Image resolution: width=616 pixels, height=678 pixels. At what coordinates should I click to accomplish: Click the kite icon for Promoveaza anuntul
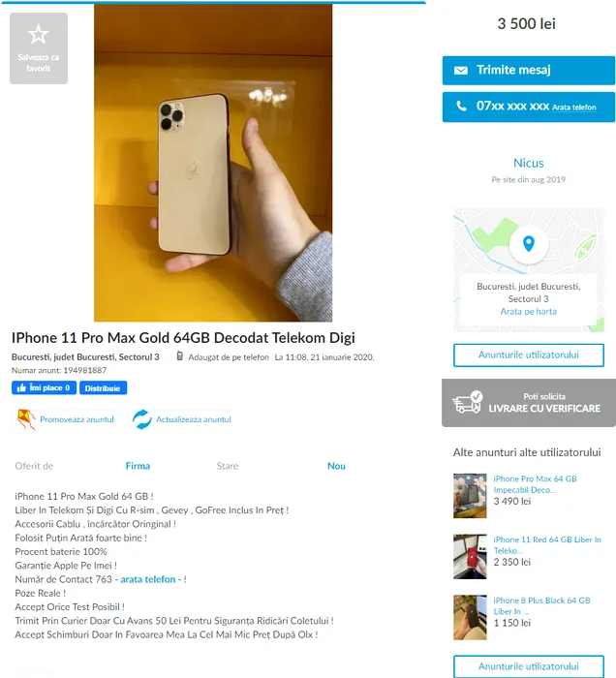26,419
